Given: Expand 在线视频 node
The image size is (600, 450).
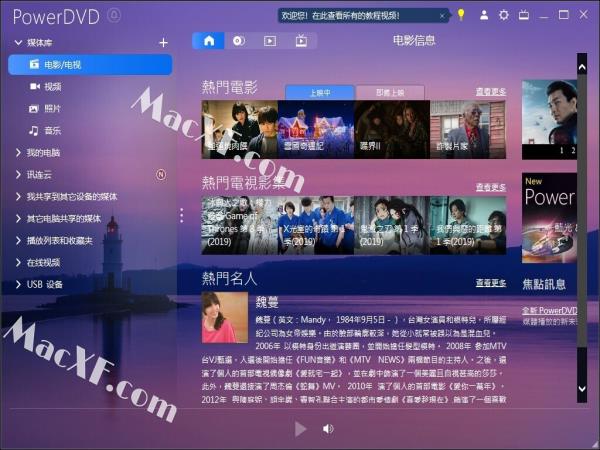Looking at the screenshot, I should coord(18,262).
